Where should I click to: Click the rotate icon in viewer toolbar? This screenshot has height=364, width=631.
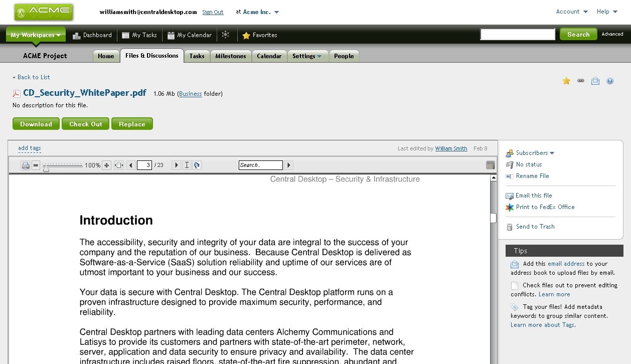197,165
